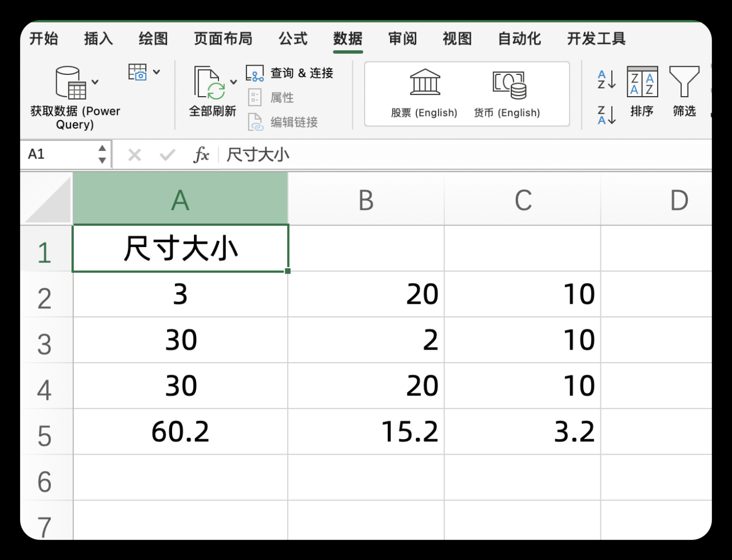732x560 pixels.
Task: Click cell A2 containing 3
Action: click(180, 295)
